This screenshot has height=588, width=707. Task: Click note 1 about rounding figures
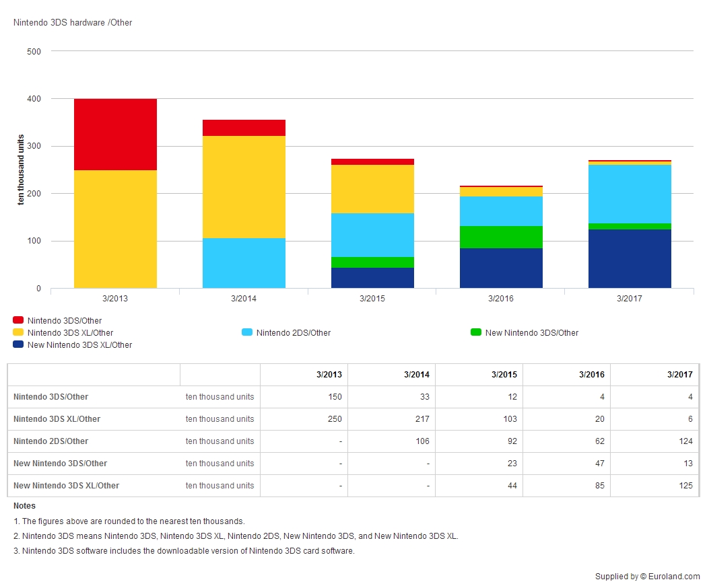click(x=129, y=521)
